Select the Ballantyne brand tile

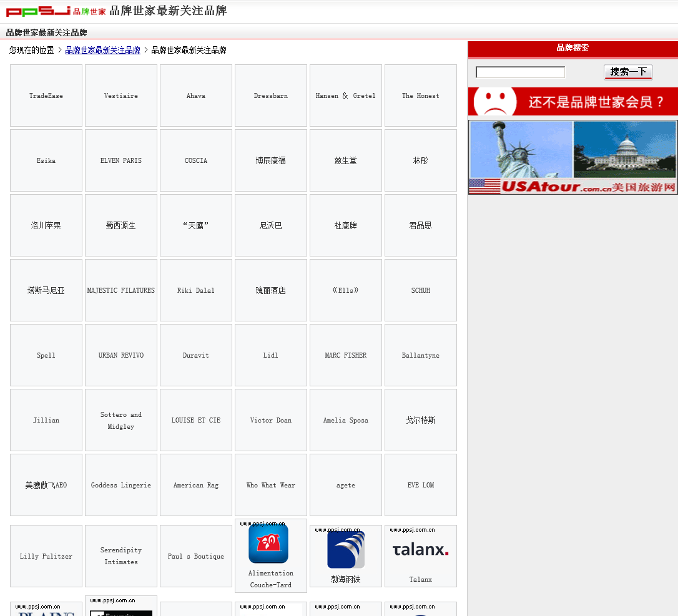point(420,355)
